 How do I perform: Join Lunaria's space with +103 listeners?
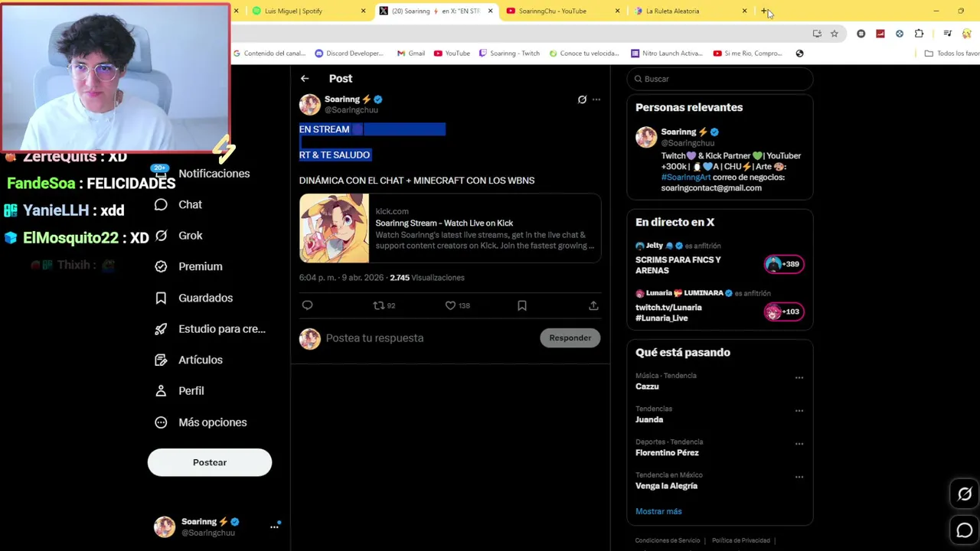[783, 311]
